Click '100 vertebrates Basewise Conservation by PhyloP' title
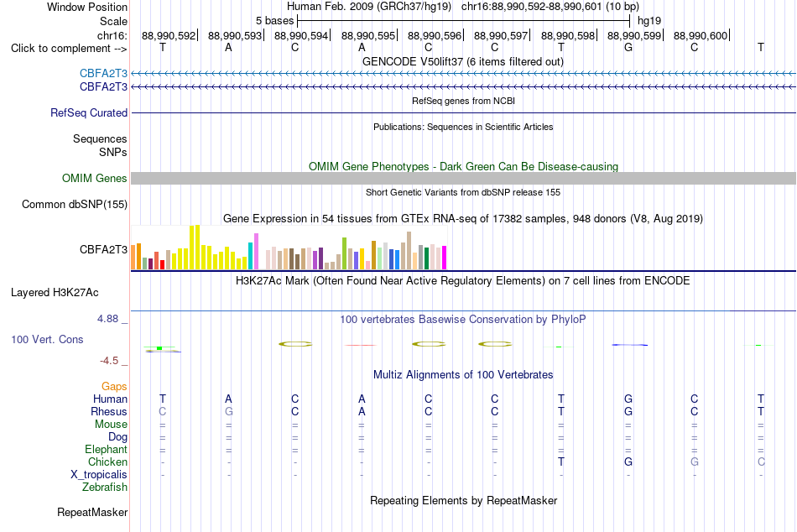 pyautogui.click(x=463, y=320)
